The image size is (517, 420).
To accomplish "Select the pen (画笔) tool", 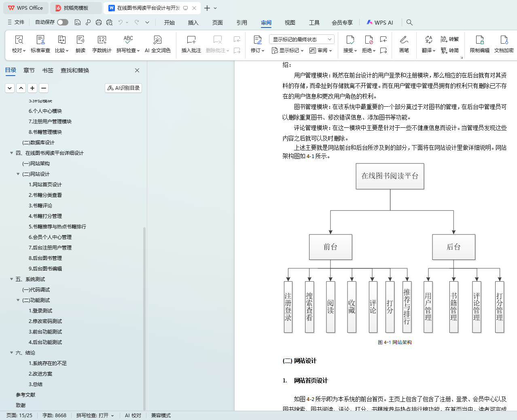I will [x=404, y=40].
